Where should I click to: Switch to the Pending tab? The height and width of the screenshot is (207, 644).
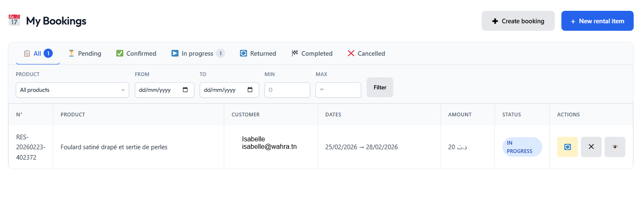(x=85, y=53)
